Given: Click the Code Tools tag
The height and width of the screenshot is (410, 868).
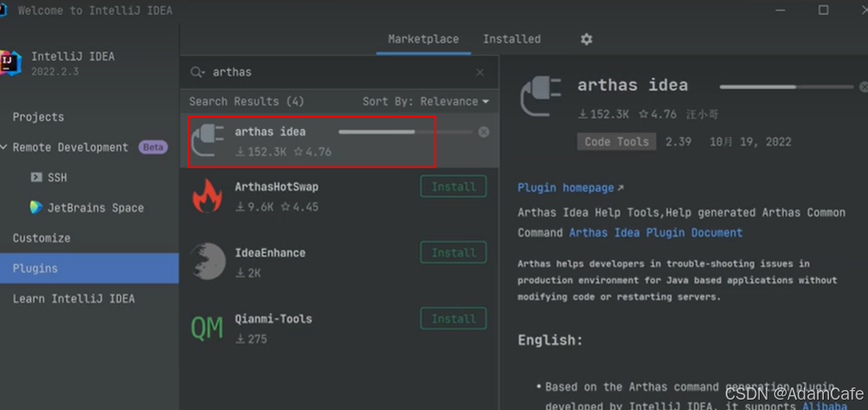Looking at the screenshot, I should pos(617,141).
